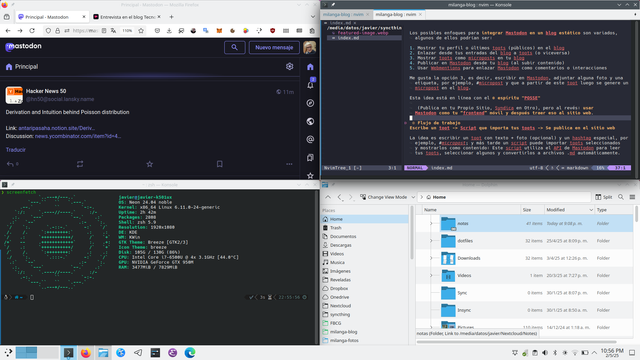Image resolution: width=640 pixels, height=360 pixels.
Task: Open Descargas in Places panel
Action: click(340, 245)
